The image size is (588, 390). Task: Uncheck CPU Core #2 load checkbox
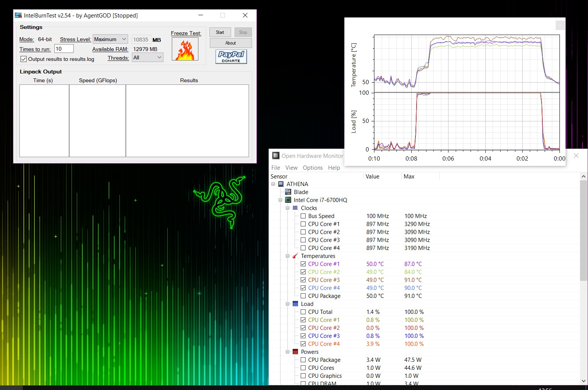[303, 328]
